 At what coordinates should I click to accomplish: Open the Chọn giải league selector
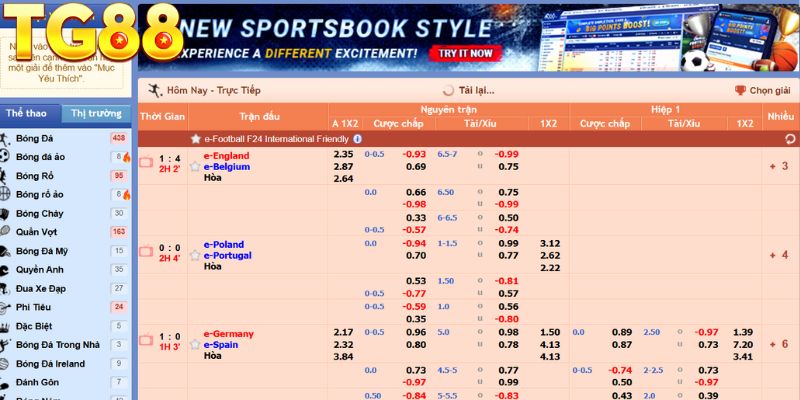point(763,90)
